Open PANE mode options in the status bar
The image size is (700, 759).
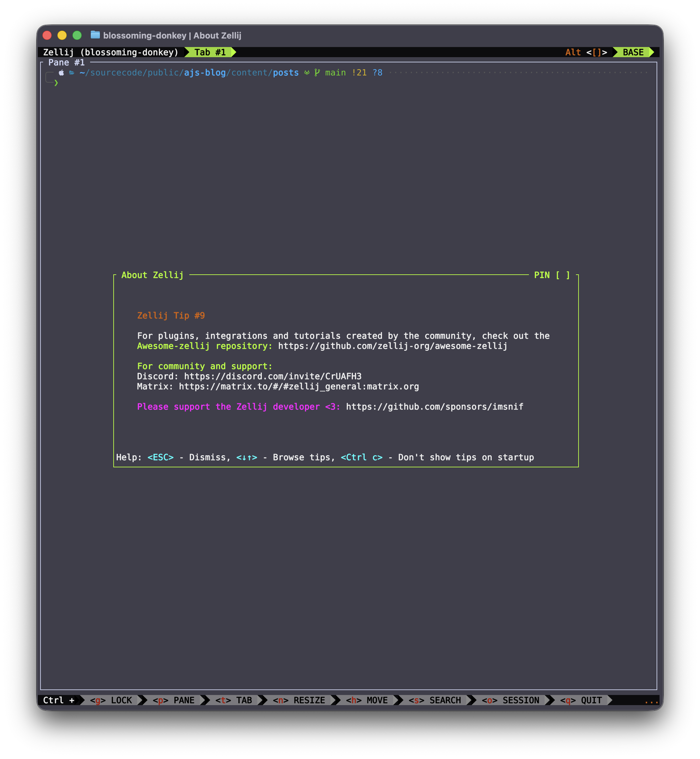(174, 700)
